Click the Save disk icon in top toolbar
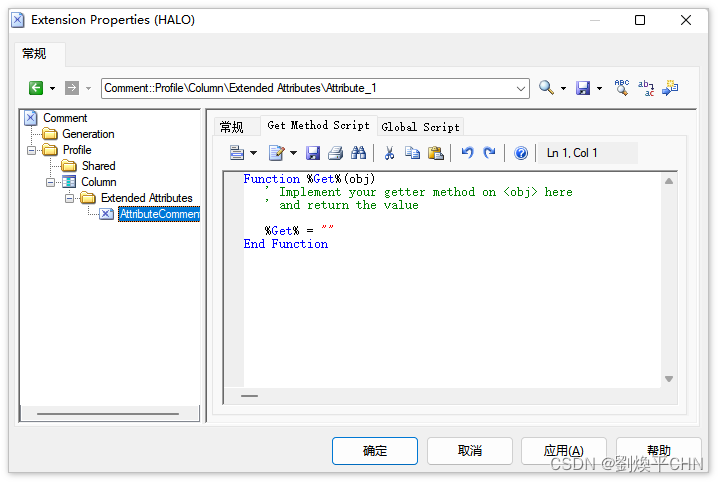The width and height of the screenshot is (718, 482). (583, 88)
